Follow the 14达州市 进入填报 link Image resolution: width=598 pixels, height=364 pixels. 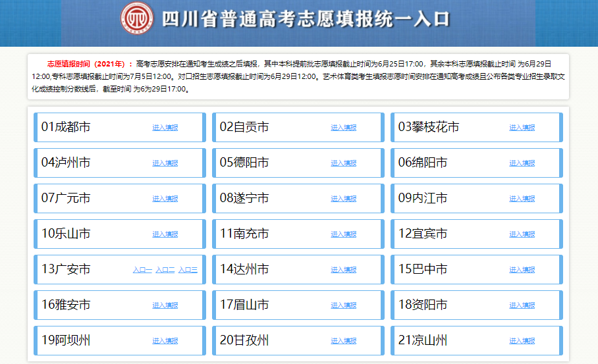(344, 270)
